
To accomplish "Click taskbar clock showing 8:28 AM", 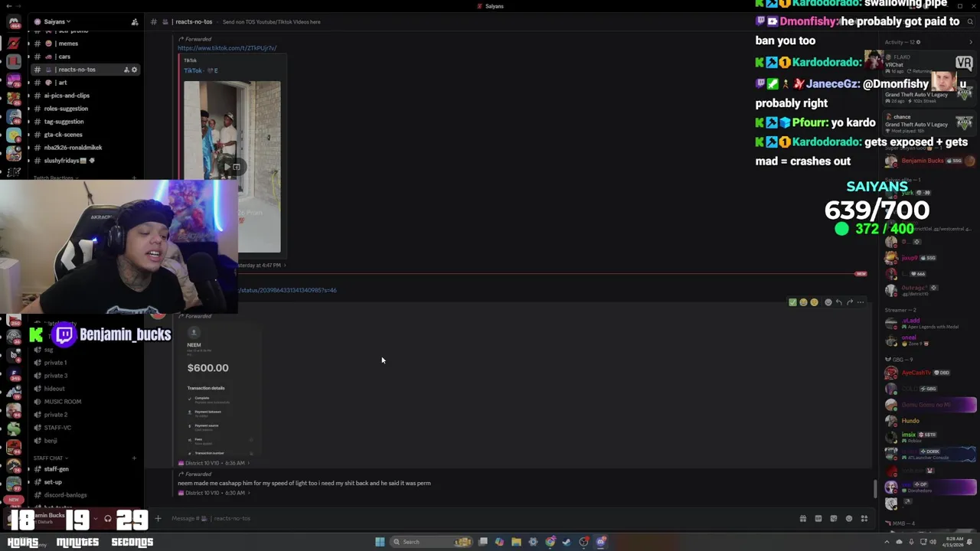I will click(953, 542).
